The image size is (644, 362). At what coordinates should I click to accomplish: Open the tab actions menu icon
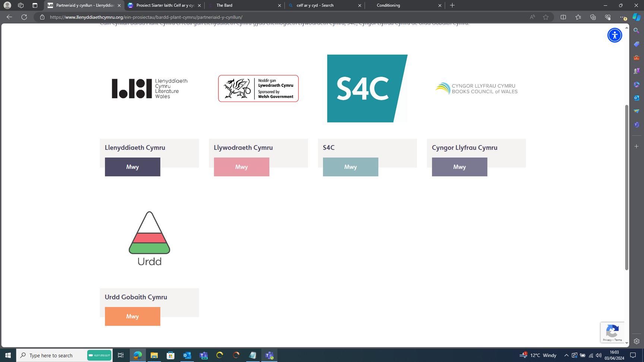(x=35, y=5)
